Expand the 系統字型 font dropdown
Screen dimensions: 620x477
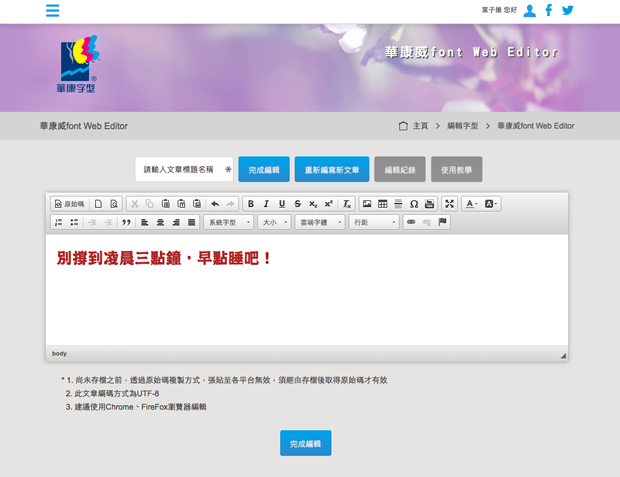point(228,222)
